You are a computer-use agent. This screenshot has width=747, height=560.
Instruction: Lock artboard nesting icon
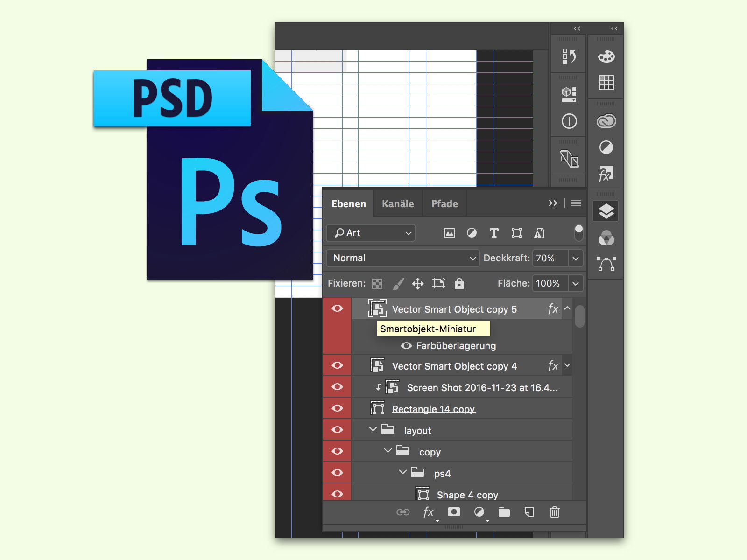[x=439, y=283]
